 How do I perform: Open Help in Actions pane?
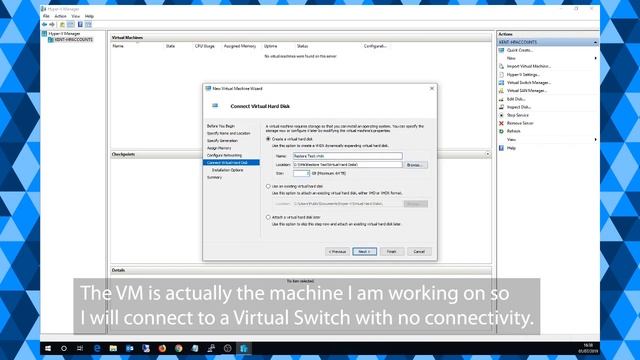[511, 148]
